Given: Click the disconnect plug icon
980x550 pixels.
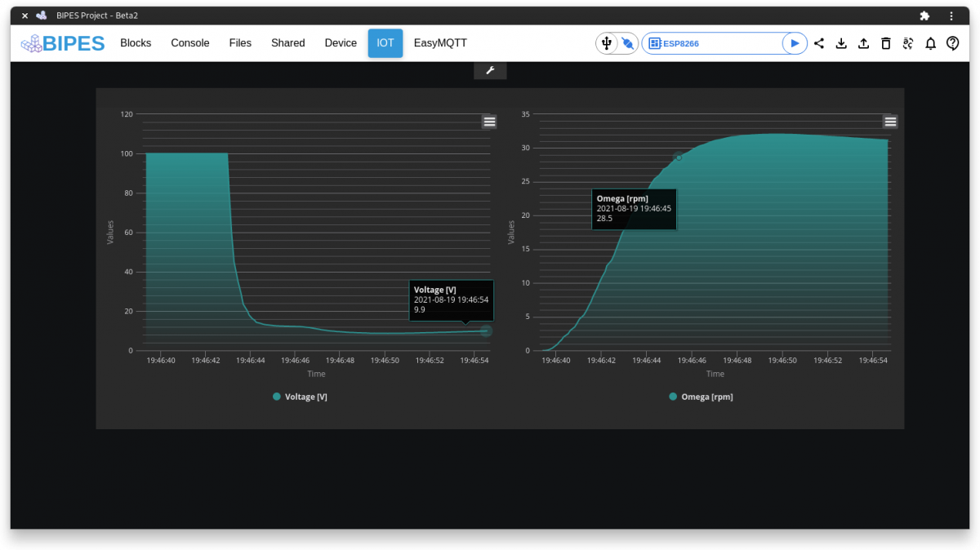Looking at the screenshot, I should 627,42.
